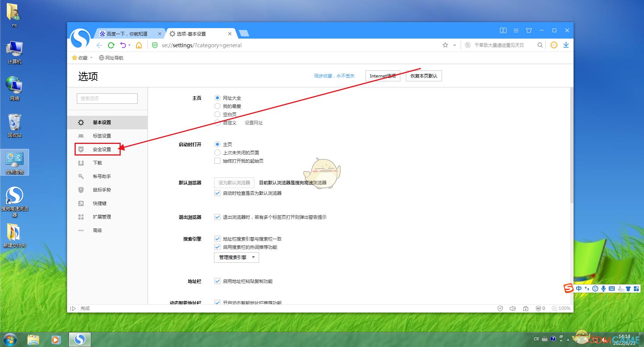Select 空白页 as homepage

217,114
